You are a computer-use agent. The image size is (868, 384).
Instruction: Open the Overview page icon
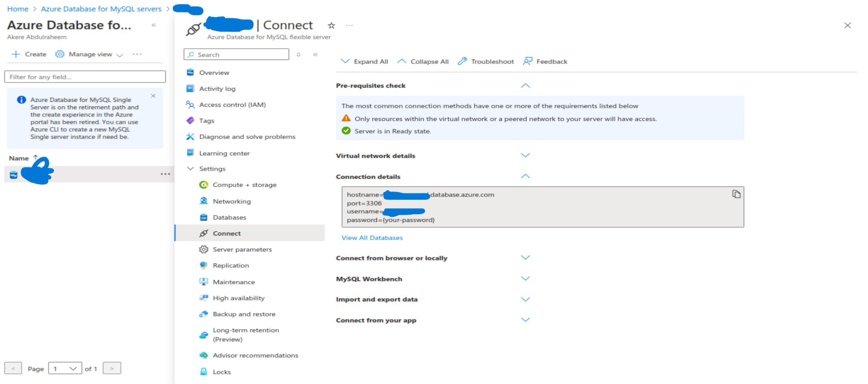[190, 72]
